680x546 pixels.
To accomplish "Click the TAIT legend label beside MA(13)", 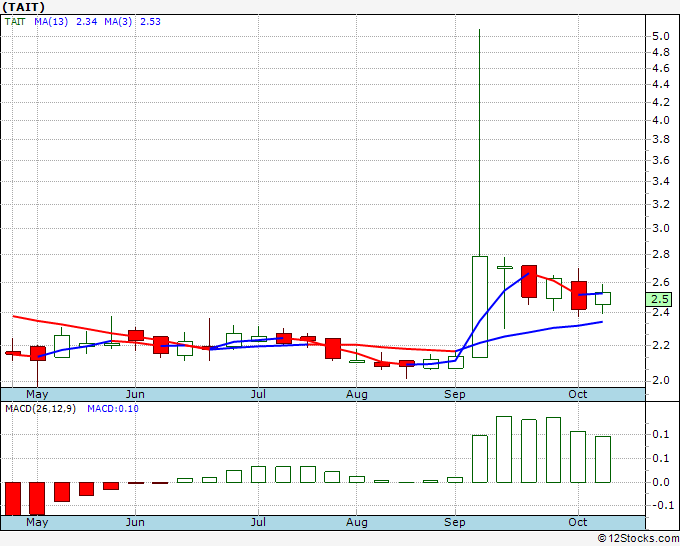I will click(x=15, y=21).
